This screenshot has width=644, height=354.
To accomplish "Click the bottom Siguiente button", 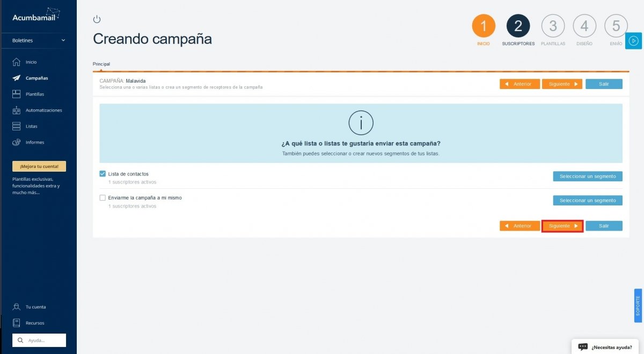I will coord(562,226).
